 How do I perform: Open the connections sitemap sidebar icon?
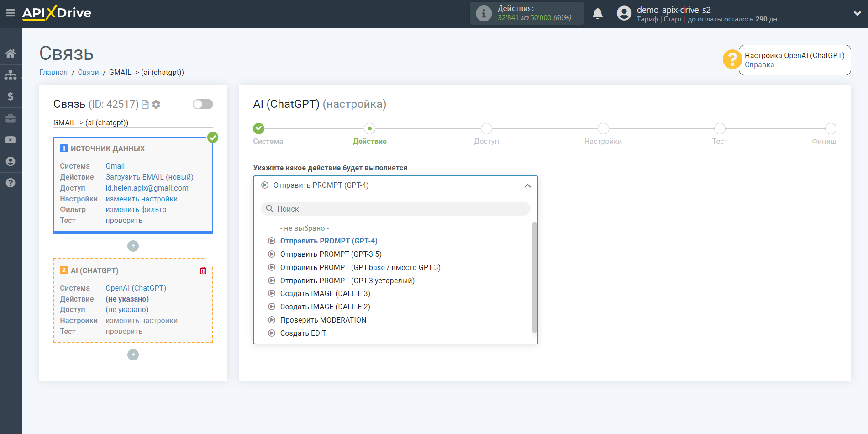(11, 75)
